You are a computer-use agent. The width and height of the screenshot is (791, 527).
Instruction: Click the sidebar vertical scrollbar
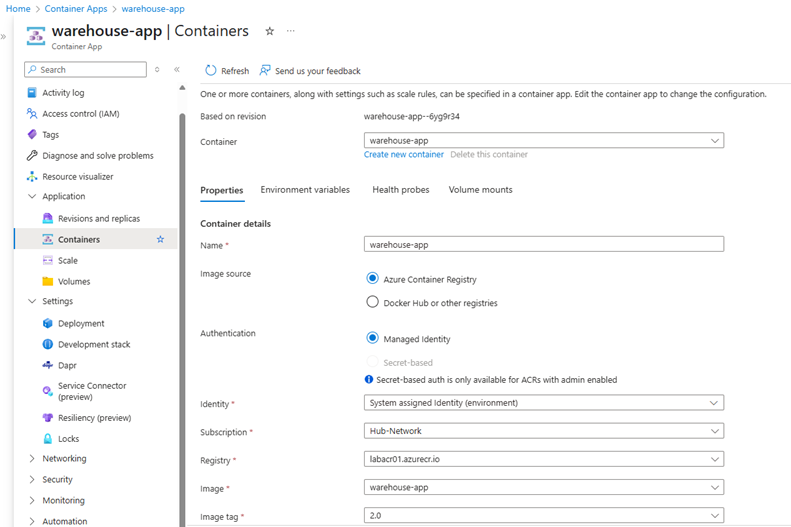182,318
